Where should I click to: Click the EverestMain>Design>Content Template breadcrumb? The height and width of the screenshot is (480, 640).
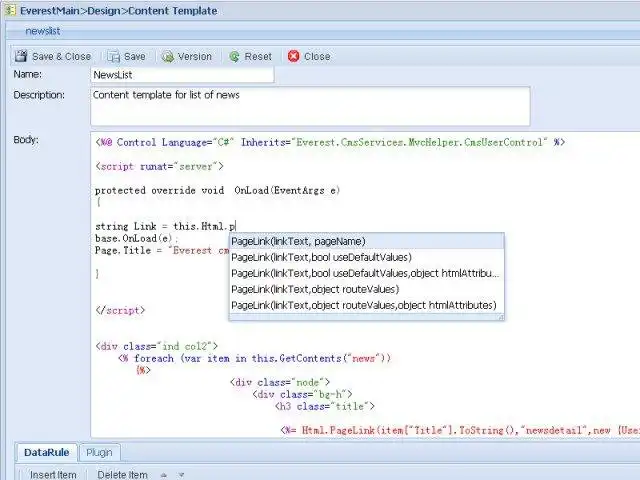(x=118, y=11)
